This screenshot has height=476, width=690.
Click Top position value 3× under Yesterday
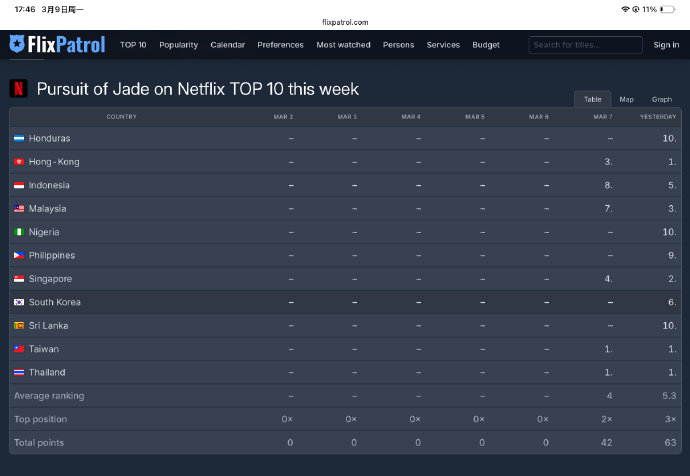pyautogui.click(x=670, y=419)
